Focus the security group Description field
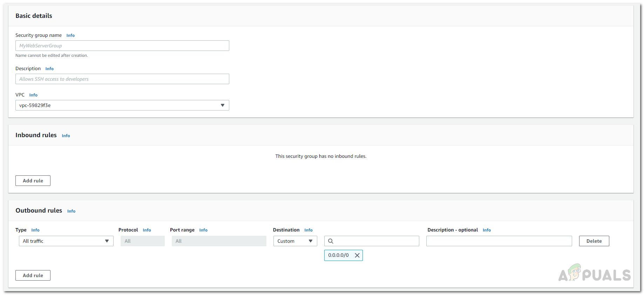The image size is (644, 295). click(x=122, y=79)
